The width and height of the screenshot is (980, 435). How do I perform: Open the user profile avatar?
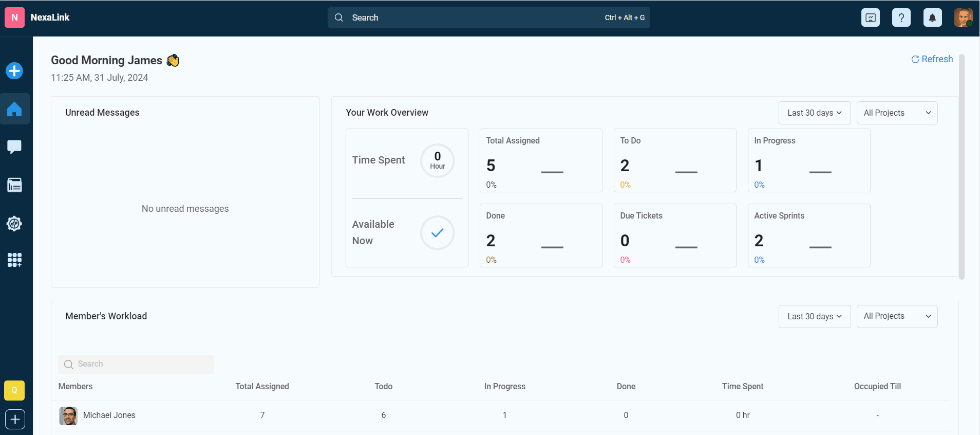[x=963, y=17]
